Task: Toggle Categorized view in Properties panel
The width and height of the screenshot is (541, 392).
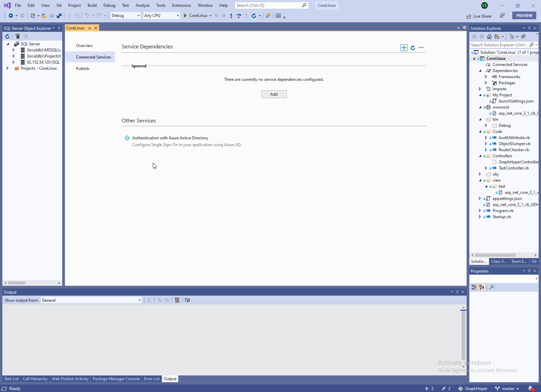Action: point(474,287)
